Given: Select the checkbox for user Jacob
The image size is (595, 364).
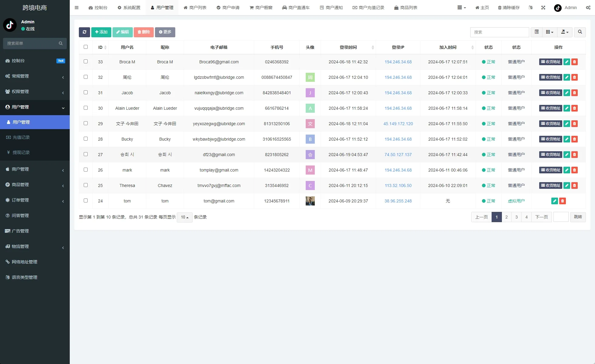Looking at the screenshot, I should click(x=86, y=93).
